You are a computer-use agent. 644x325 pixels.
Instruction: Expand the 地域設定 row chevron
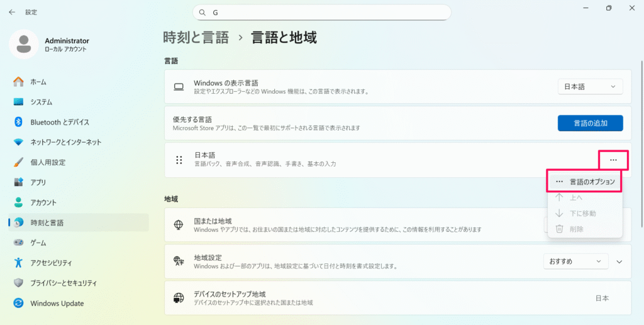click(619, 262)
